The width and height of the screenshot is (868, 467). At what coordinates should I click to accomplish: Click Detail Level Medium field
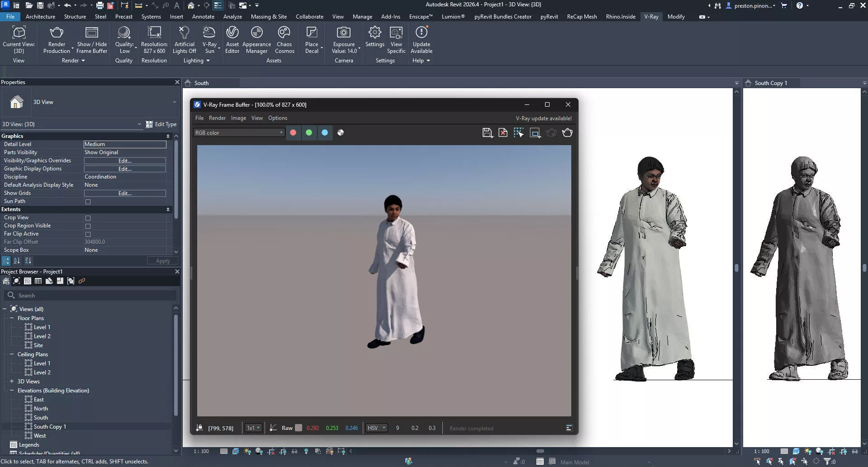tap(125, 144)
